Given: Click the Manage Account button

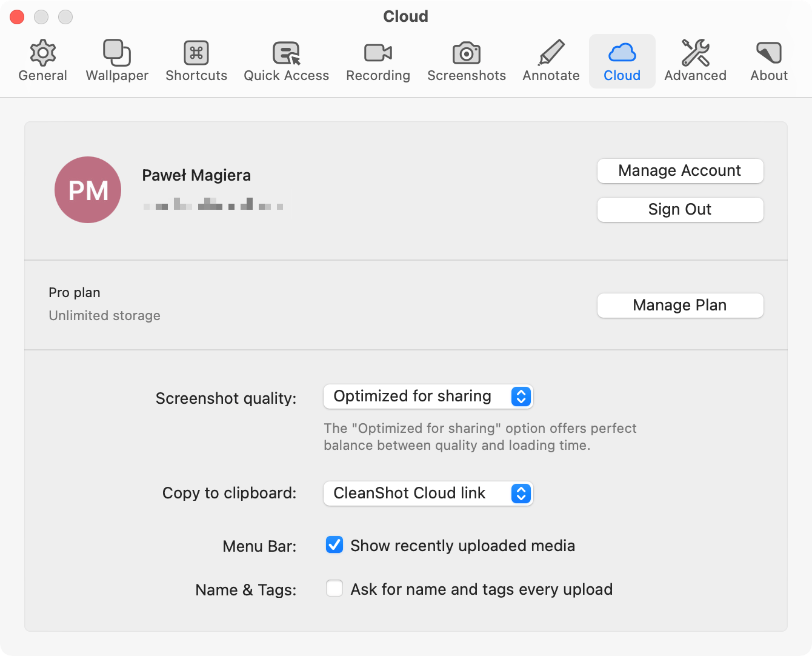Looking at the screenshot, I should 680,171.
